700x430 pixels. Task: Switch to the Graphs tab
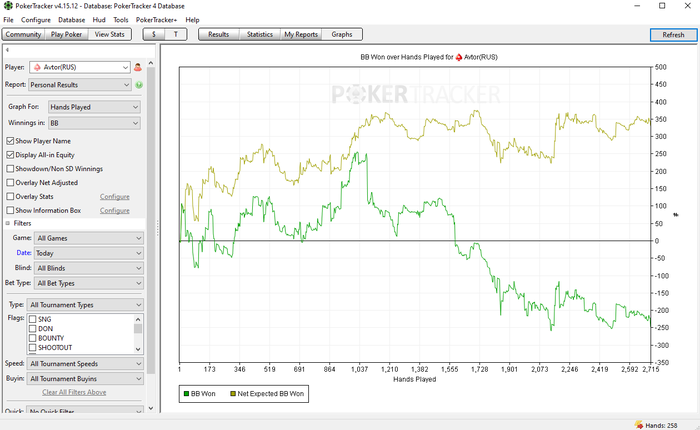click(x=342, y=34)
